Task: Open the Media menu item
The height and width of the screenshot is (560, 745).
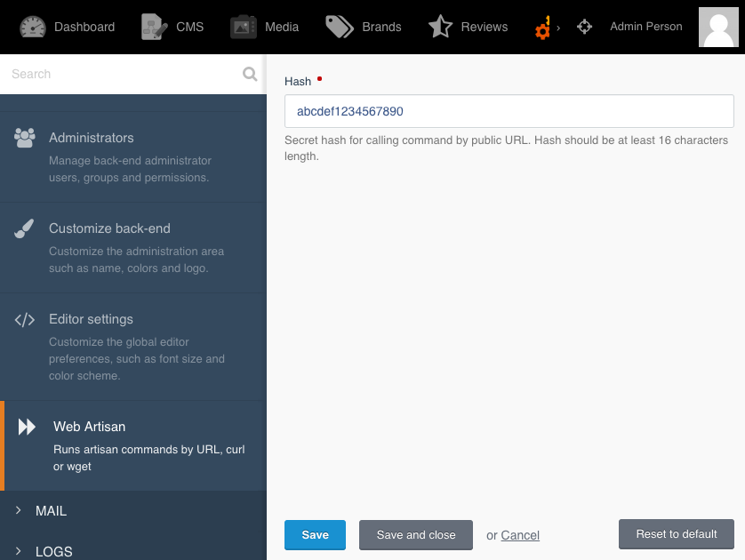Action: pos(264,27)
